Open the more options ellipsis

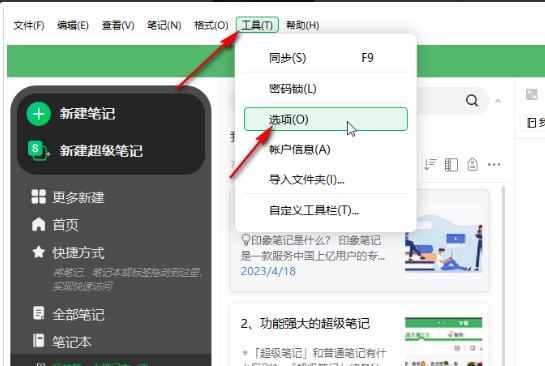pyautogui.click(x=494, y=164)
